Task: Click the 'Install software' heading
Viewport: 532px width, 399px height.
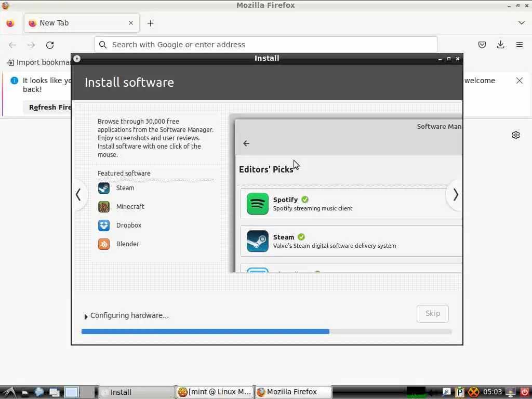Action: coord(129,83)
